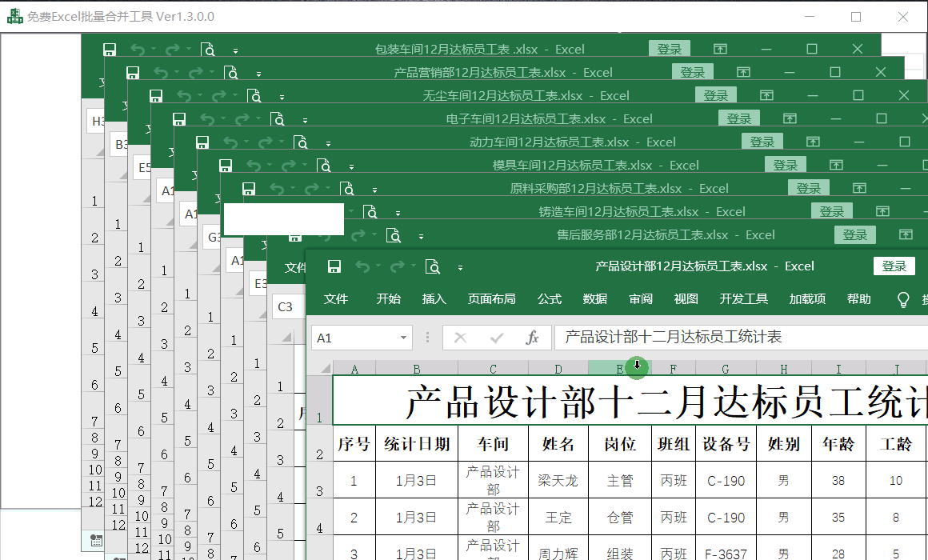The image size is (928, 560).
Task: Open print preview in 产品设计部 window
Action: point(433,266)
